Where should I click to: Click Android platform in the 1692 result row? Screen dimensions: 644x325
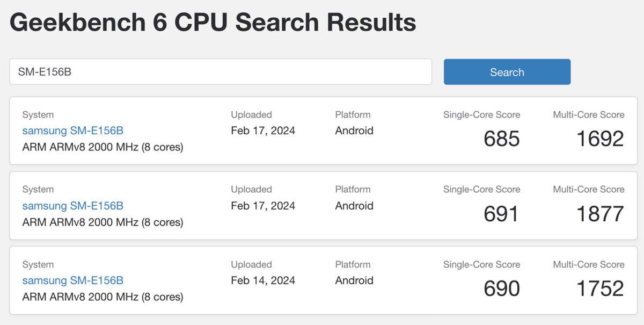pyautogui.click(x=354, y=131)
